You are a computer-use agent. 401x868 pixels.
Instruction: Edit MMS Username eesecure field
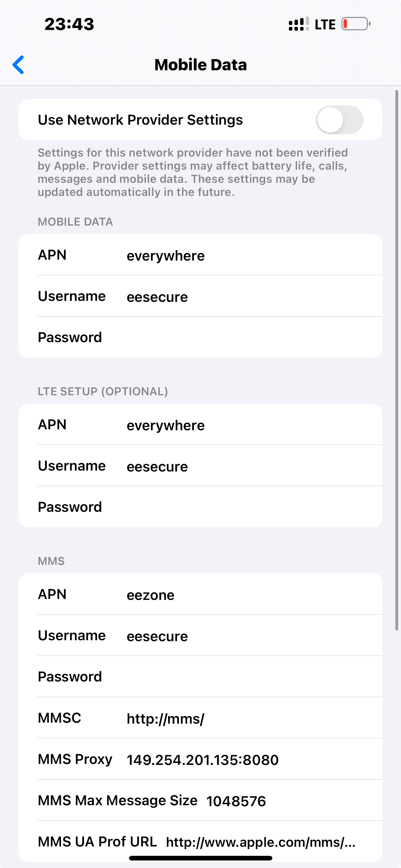pyautogui.click(x=200, y=636)
